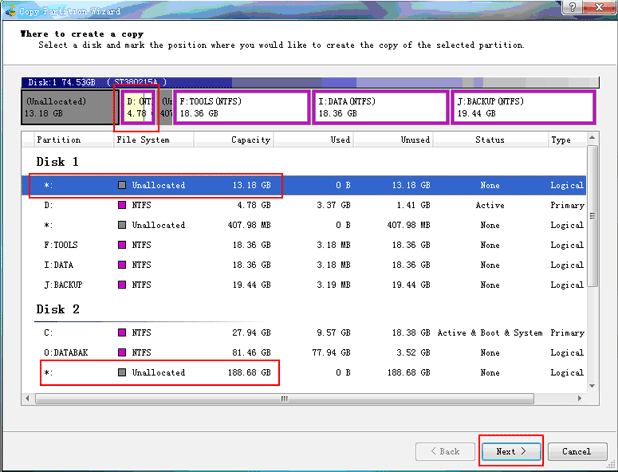Select the I:DATA partition block in disk map
The image size is (618, 472).
coord(380,107)
